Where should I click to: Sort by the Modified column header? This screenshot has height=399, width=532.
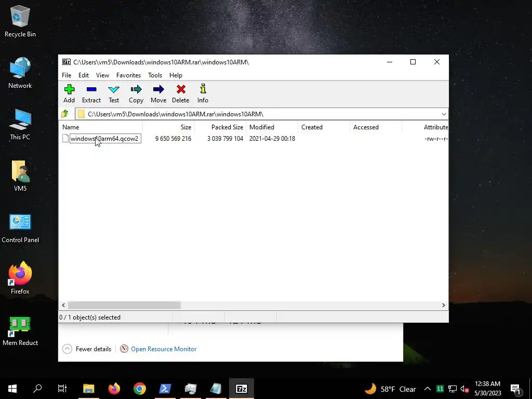(x=272, y=127)
